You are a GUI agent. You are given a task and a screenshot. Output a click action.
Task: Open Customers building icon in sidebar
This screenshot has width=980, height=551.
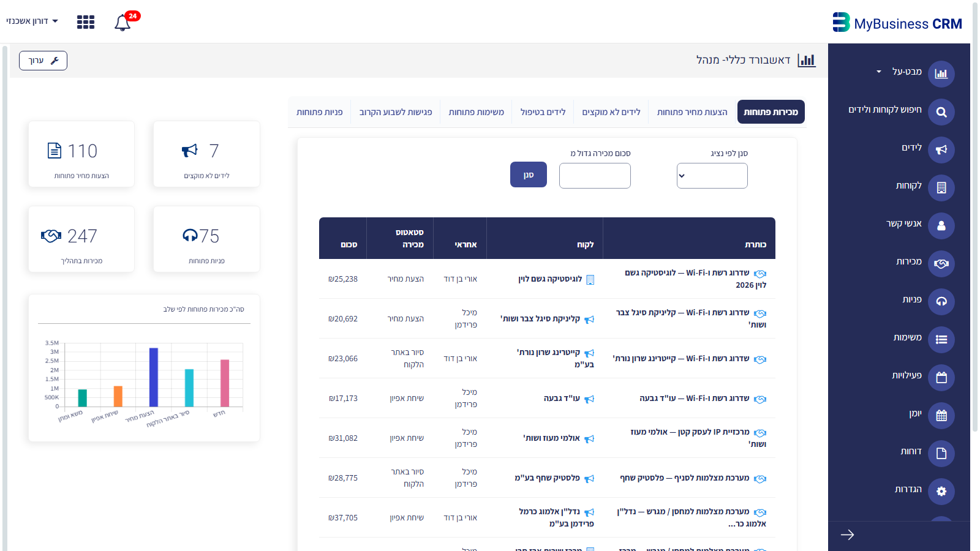click(941, 188)
